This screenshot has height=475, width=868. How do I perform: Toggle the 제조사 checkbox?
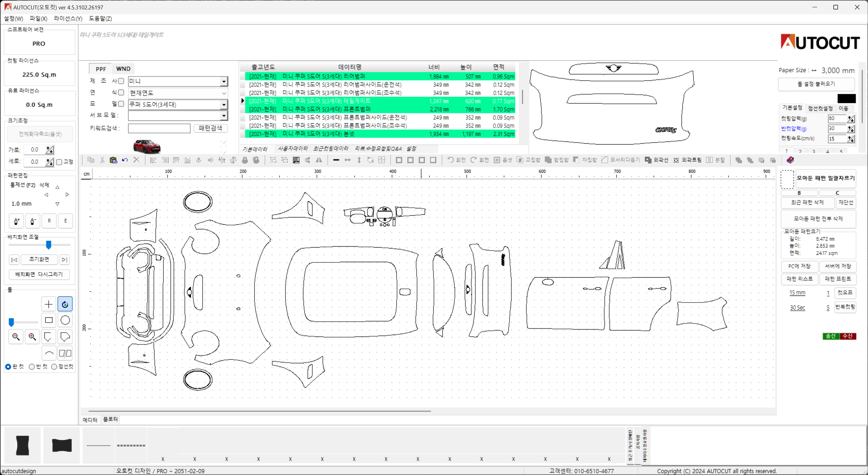click(x=121, y=81)
